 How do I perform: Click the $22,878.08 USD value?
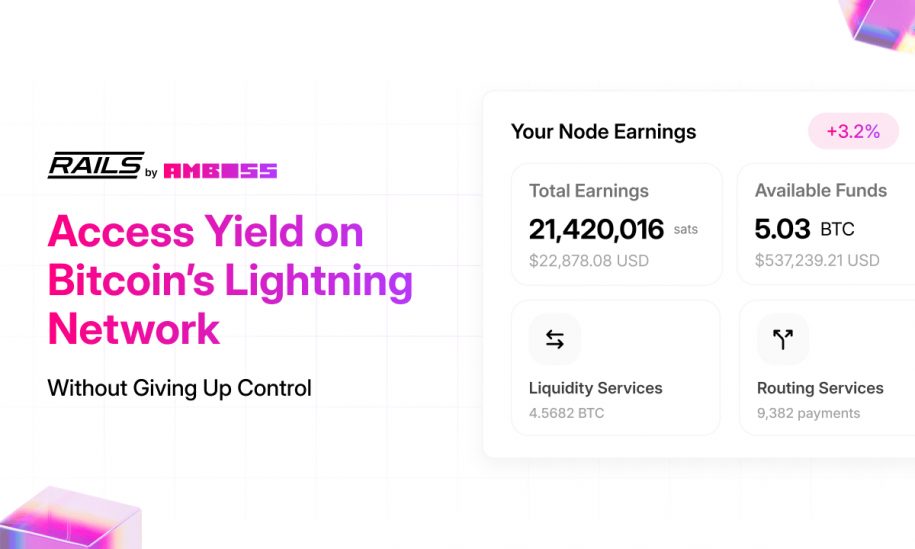(x=589, y=261)
